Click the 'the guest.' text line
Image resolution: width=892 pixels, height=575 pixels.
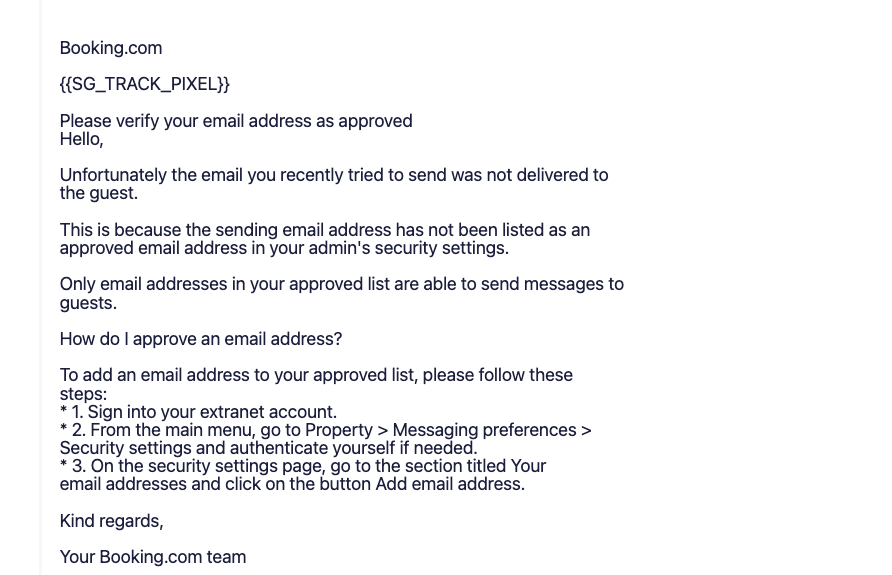click(99, 193)
